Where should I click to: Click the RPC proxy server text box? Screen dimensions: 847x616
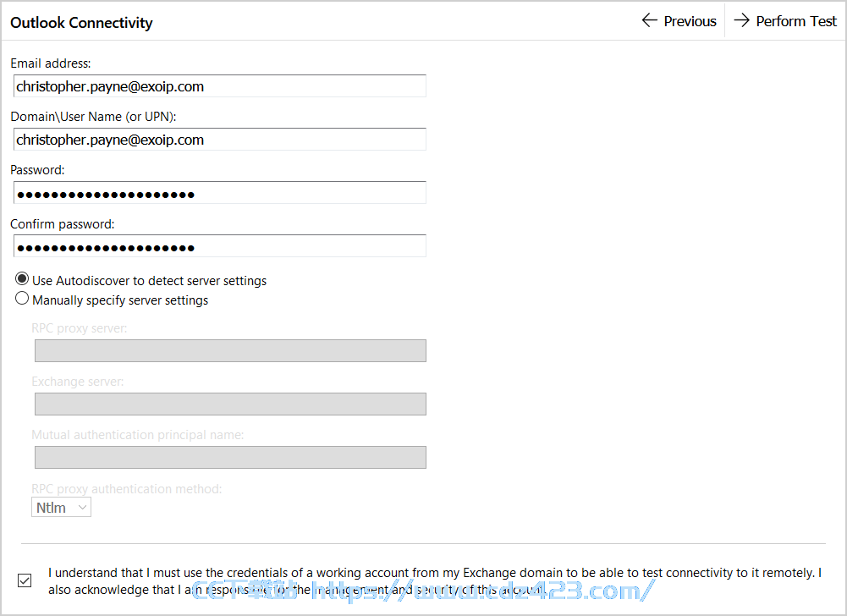click(231, 350)
